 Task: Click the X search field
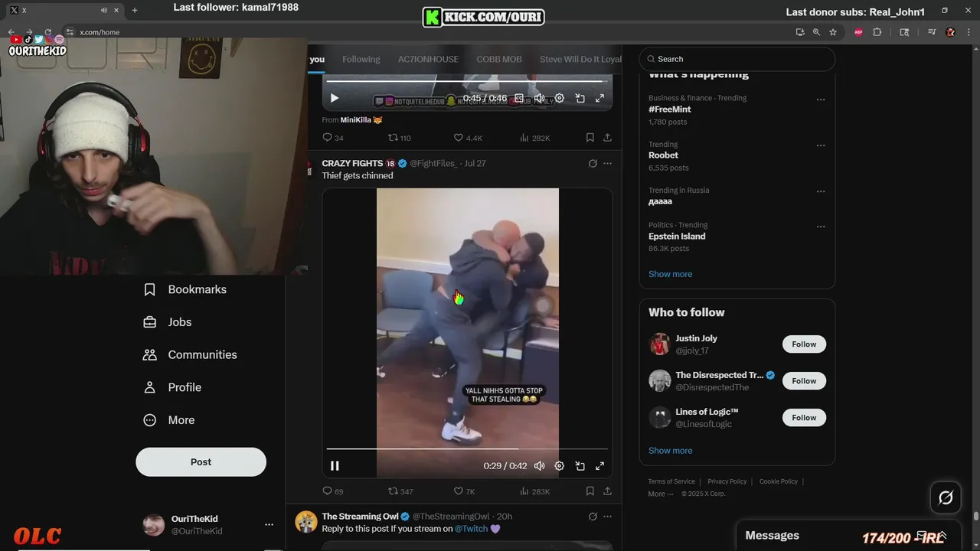(x=737, y=59)
